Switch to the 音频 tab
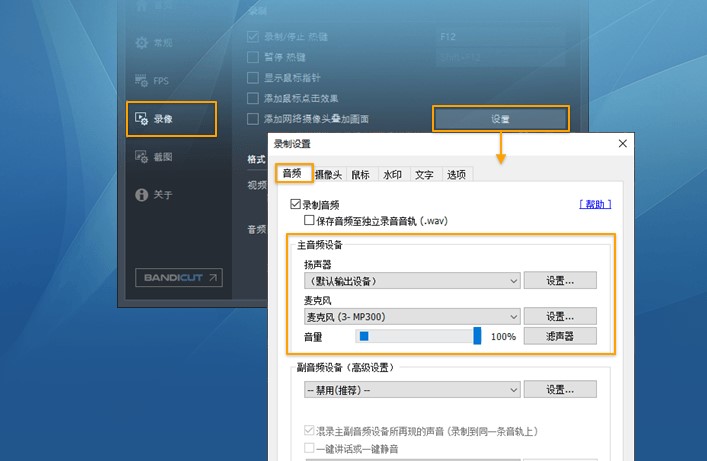The width and height of the screenshot is (707, 461). point(294,173)
